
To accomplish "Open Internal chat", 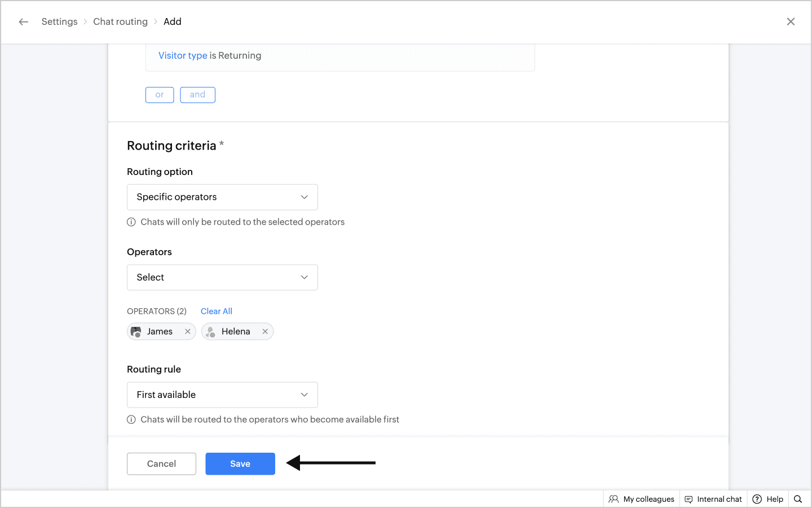I will (x=713, y=499).
